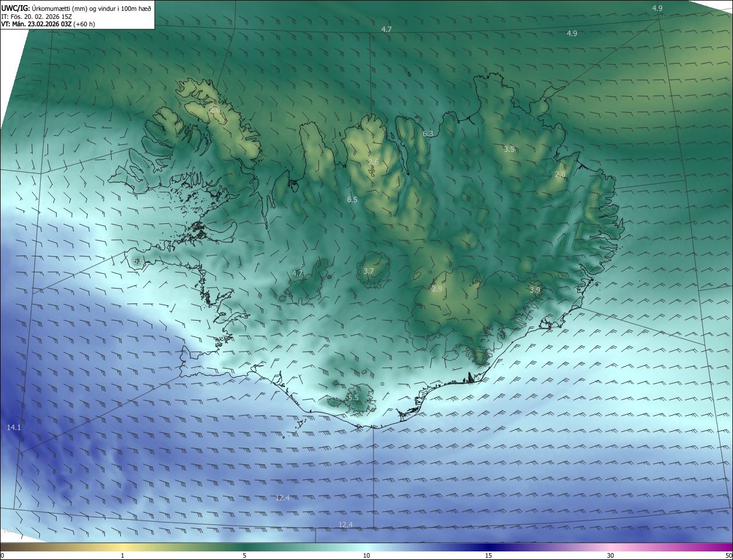The image size is (733, 560).
Task: Click the 3.9 precipitation value label
Action: click(535, 290)
